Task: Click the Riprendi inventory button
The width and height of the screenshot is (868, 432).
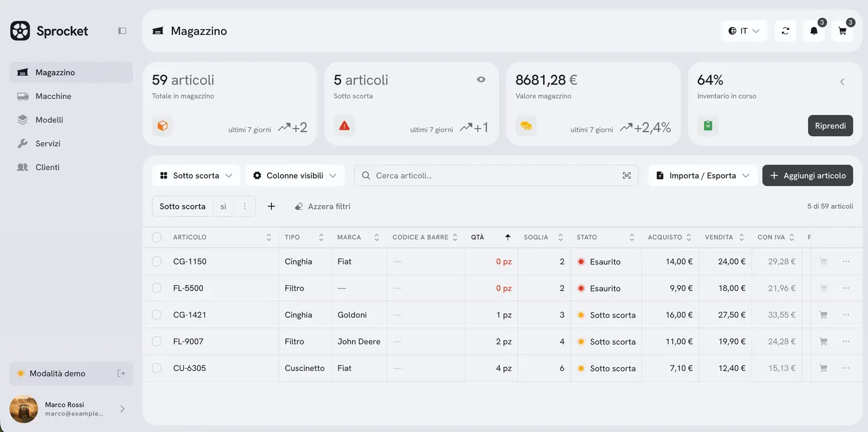Action: 830,126
